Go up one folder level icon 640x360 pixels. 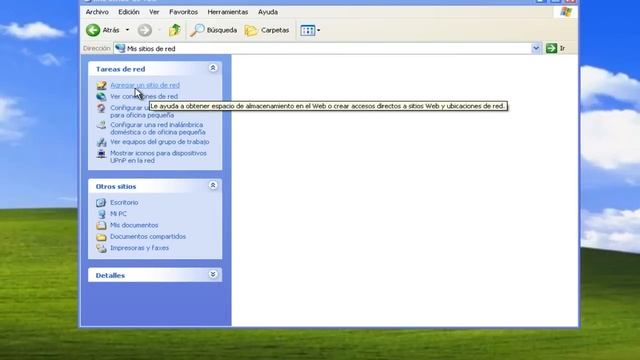click(x=175, y=30)
